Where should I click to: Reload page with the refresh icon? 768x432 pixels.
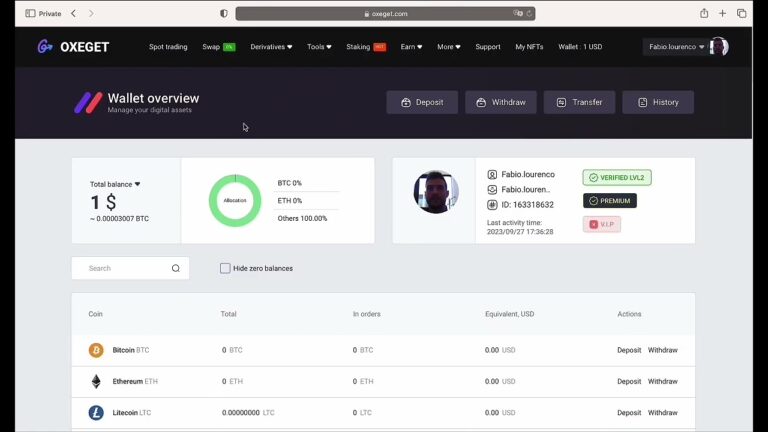(x=529, y=13)
